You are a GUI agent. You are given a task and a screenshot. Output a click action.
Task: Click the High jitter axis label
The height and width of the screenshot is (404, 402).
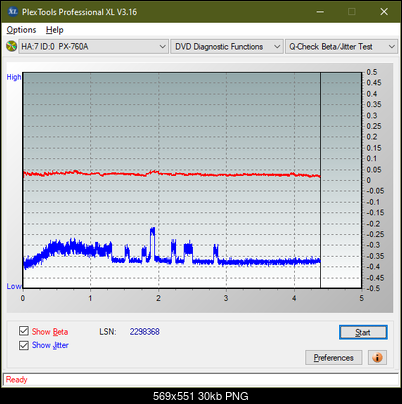pyautogui.click(x=14, y=77)
